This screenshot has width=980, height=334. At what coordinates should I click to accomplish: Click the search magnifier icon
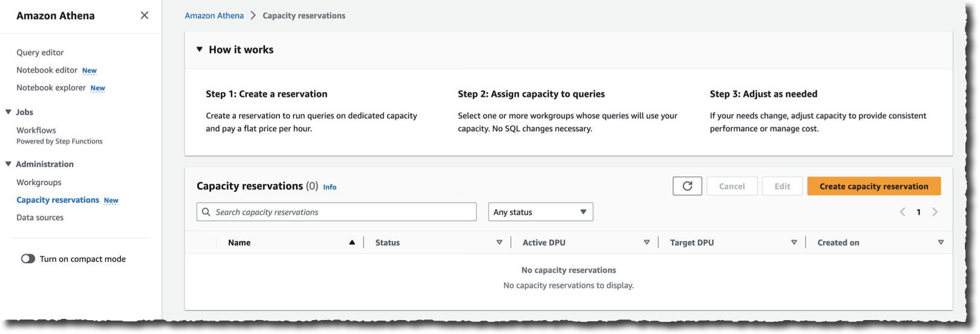206,212
